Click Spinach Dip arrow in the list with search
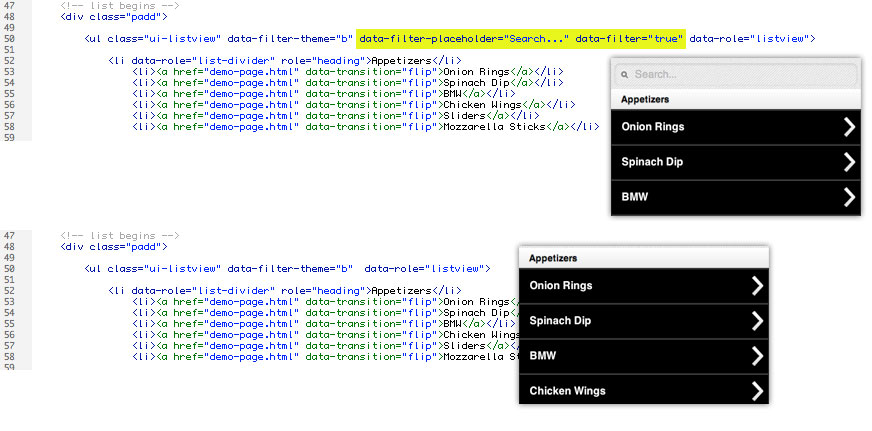The image size is (872, 431). (849, 162)
